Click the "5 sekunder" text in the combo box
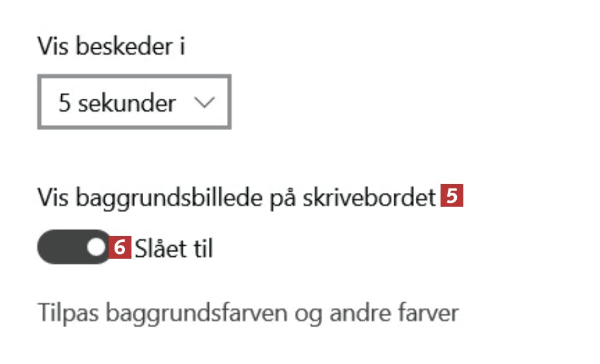600x364 pixels. tap(117, 103)
